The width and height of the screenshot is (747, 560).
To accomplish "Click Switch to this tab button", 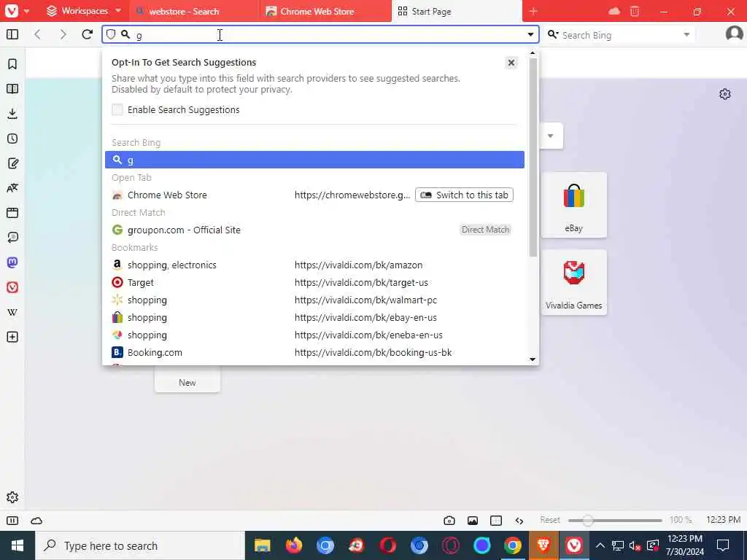I will click(x=464, y=195).
